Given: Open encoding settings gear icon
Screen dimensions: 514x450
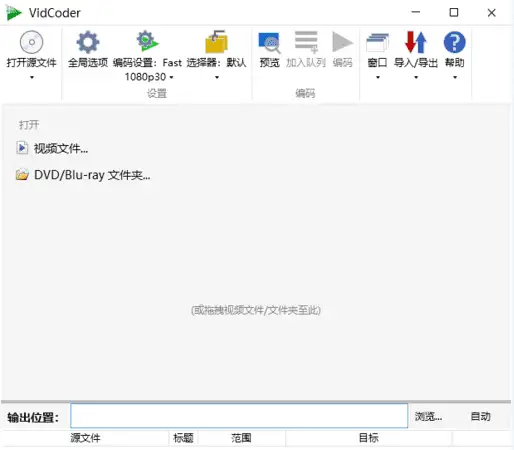Looking at the screenshot, I should pyautogui.click(x=147, y=41).
